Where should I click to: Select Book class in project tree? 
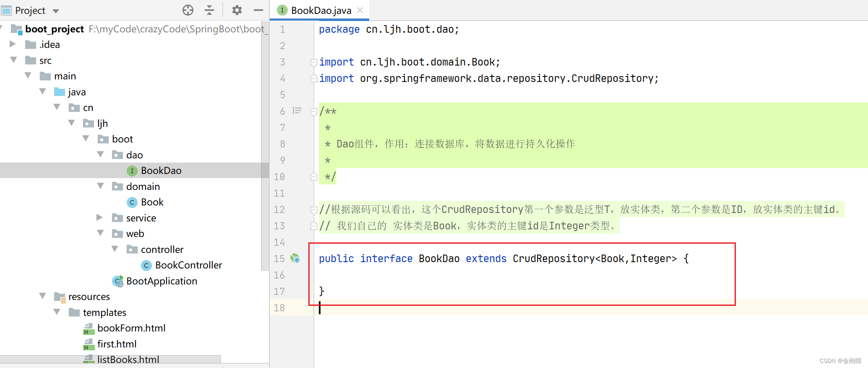click(x=152, y=202)
